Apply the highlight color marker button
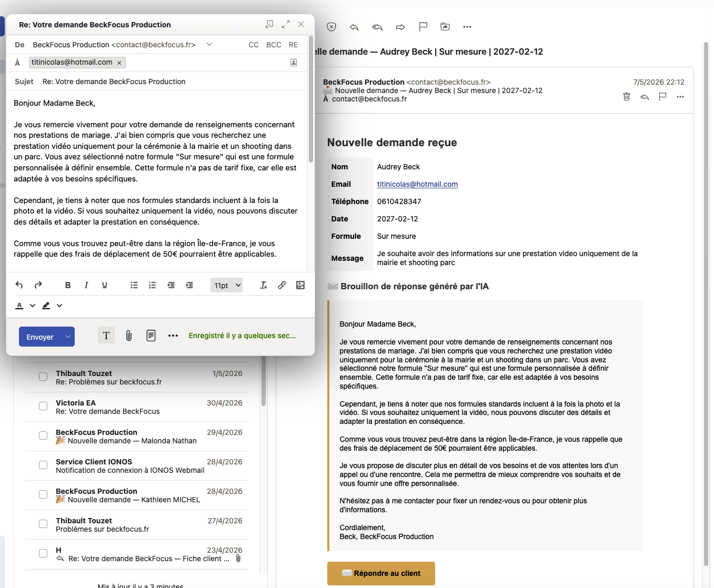 pos(46,306)
